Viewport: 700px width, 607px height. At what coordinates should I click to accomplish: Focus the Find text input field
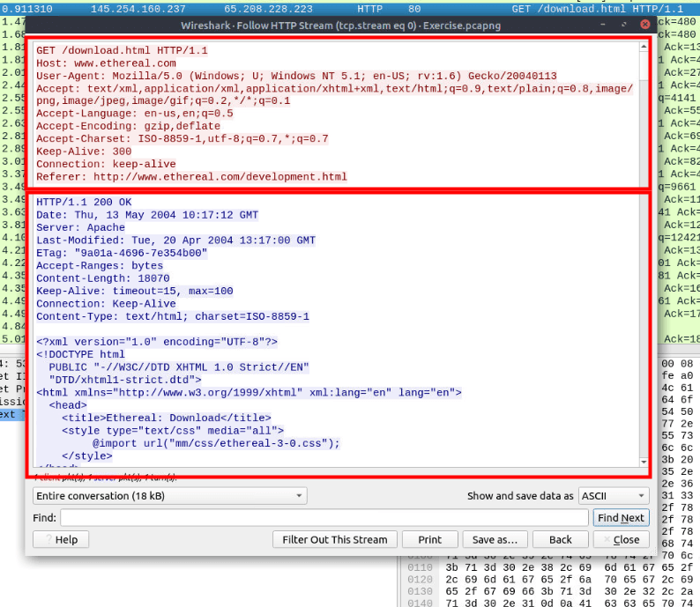(324, 518)
